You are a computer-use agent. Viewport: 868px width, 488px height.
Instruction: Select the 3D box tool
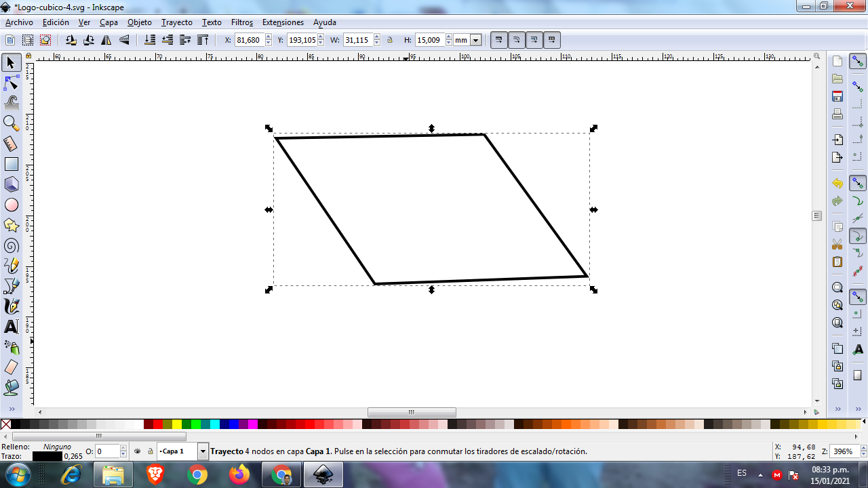point(11,184)
